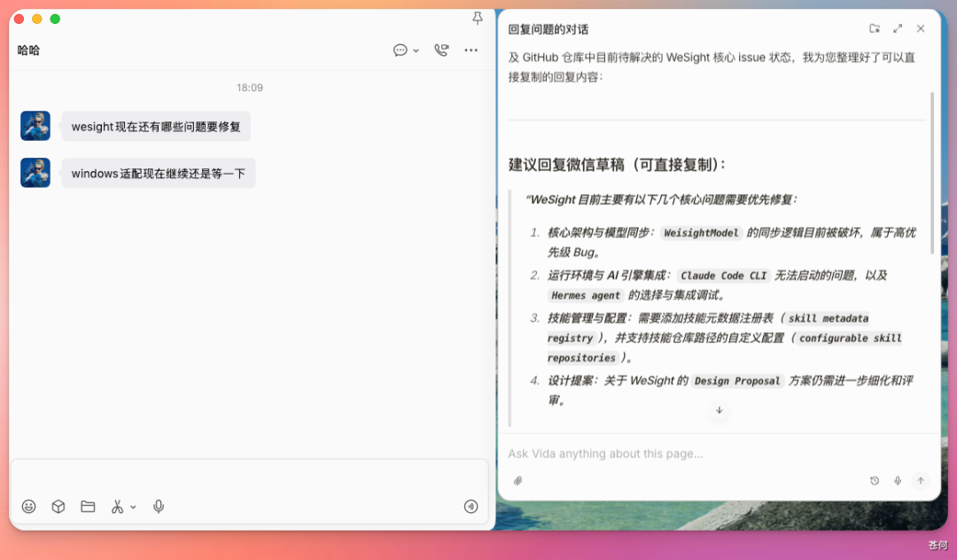The width and height of the screenshot is (957, 560).
Task: Click the skill metadata registry code tag
Action: click(708, 328)
